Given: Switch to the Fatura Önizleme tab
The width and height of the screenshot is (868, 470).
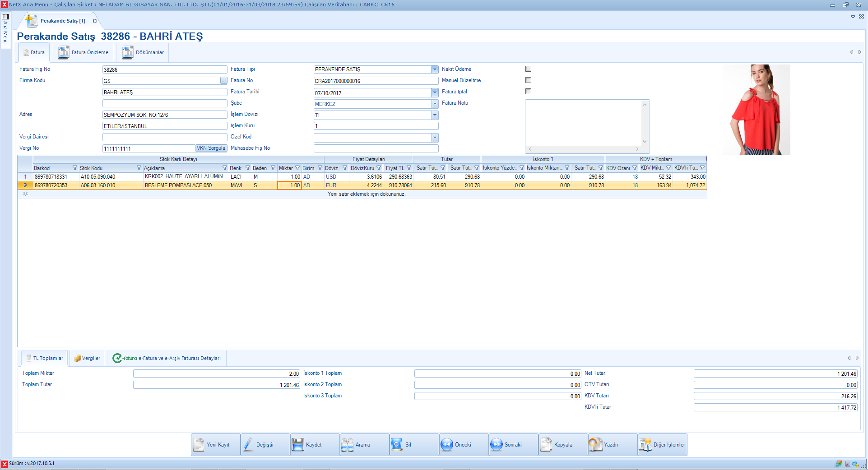Looking at the screenshot, I should [x=84, y=53].
